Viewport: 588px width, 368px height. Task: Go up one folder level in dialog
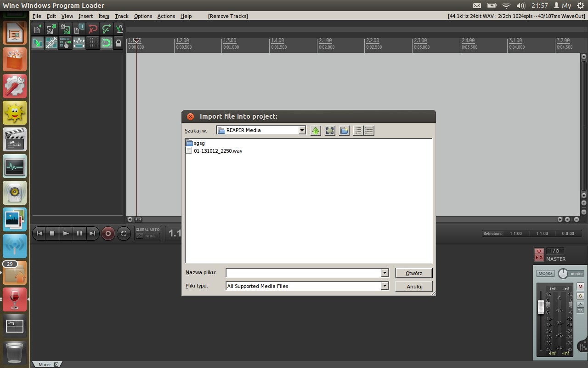click(x=316, y=131)
